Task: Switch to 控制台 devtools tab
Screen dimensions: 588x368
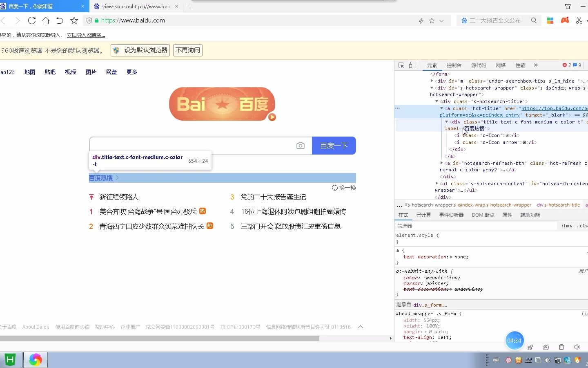Action: tap(454, 65)
